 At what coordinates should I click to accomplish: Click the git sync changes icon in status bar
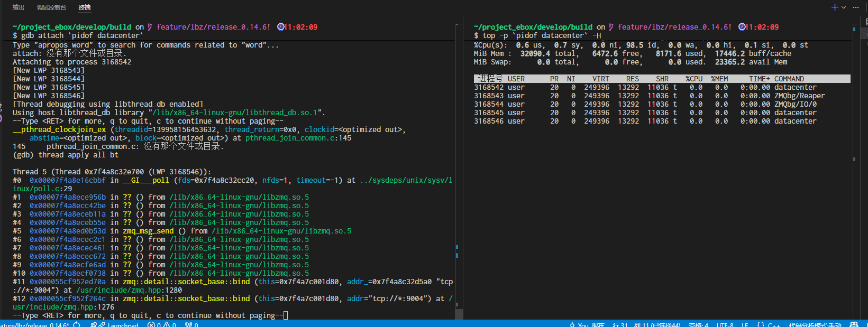tap(77, 324)
